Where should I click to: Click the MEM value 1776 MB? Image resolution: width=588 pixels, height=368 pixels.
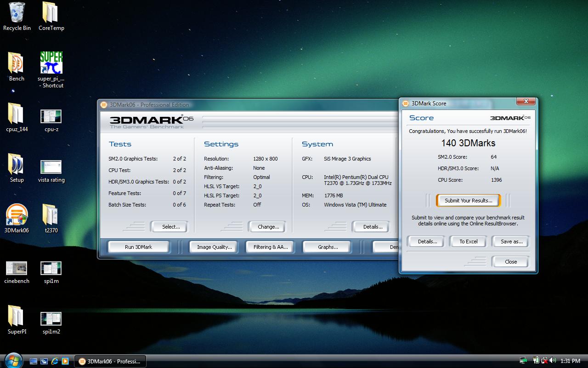(334, 195)
